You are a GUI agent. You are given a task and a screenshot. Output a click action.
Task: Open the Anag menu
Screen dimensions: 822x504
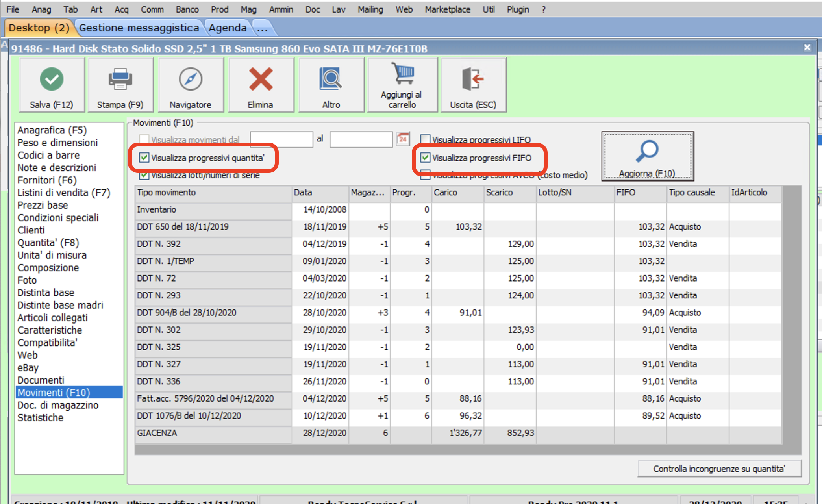41,9
